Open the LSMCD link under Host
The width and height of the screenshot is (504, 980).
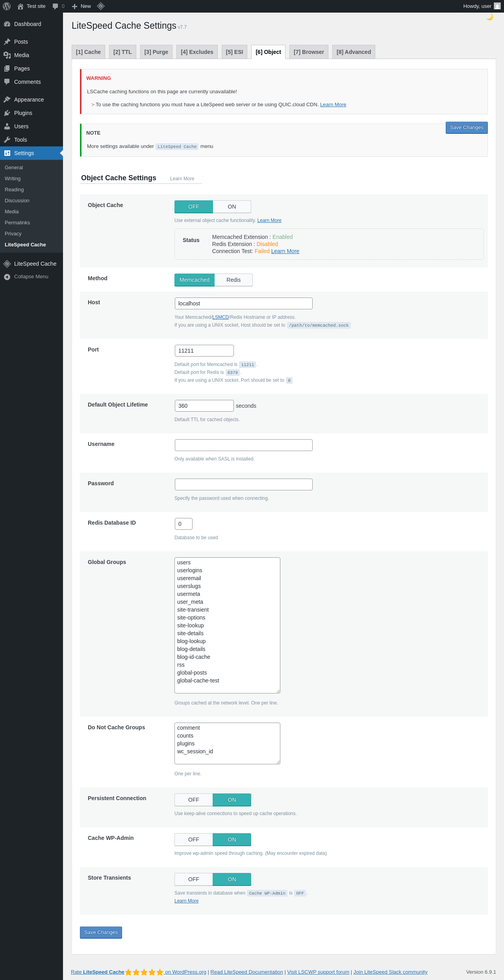[x=220, y=317]
